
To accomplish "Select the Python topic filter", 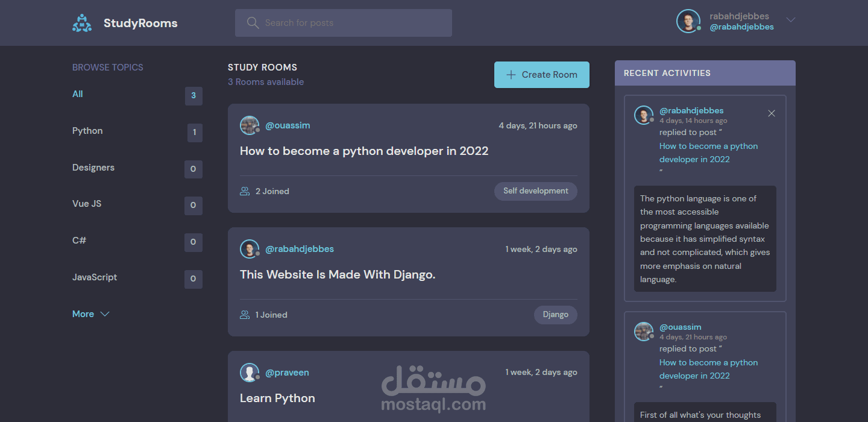I will coord(87,130).
